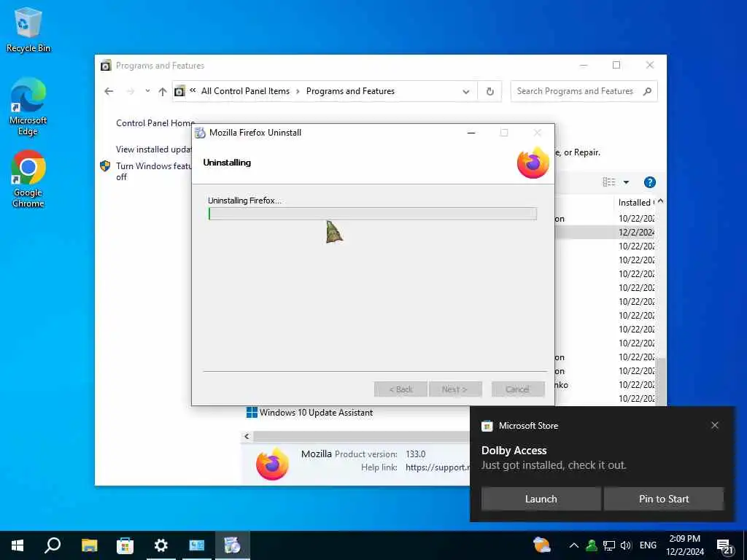Pin Dolby Access to Start
The width and height of the screenshot is (747, 560).
(664, 499)
